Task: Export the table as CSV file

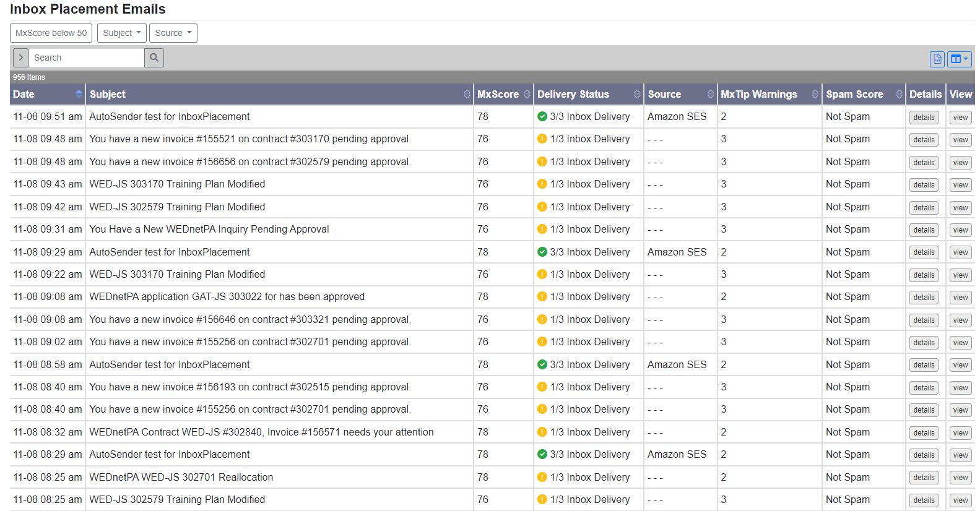Action: (937, 59)
